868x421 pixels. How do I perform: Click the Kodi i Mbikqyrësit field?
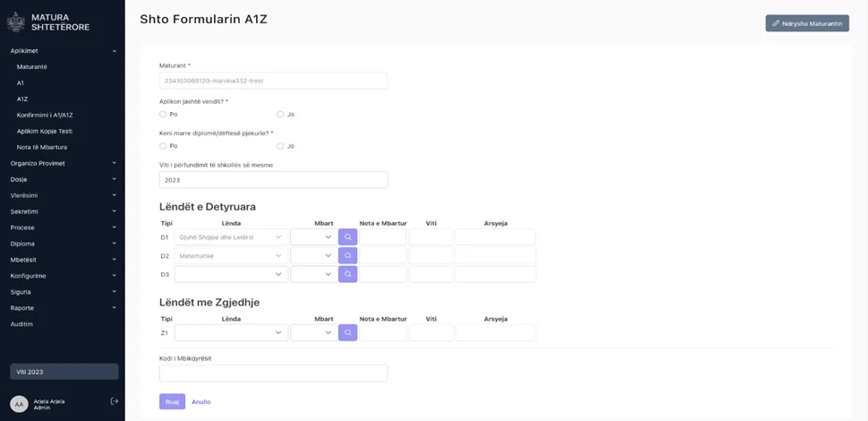click(274, 374)
